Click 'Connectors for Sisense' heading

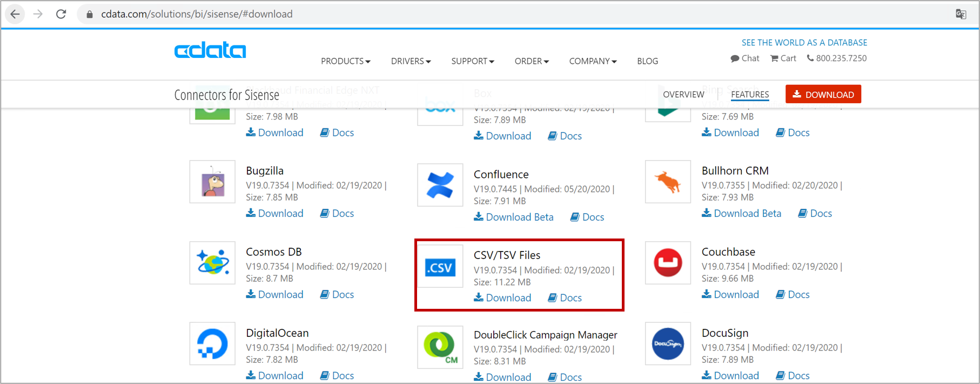[226, 95]
